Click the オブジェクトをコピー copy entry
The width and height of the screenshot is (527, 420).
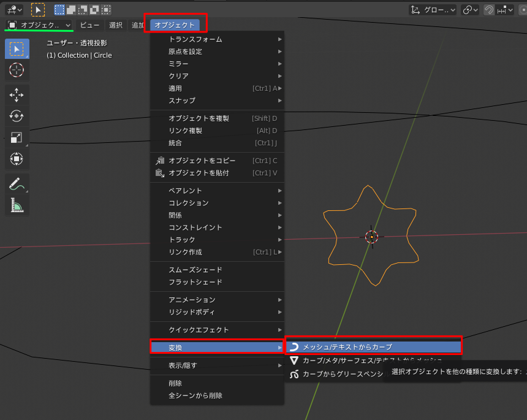pyautogui.click(x=217, y=161)
